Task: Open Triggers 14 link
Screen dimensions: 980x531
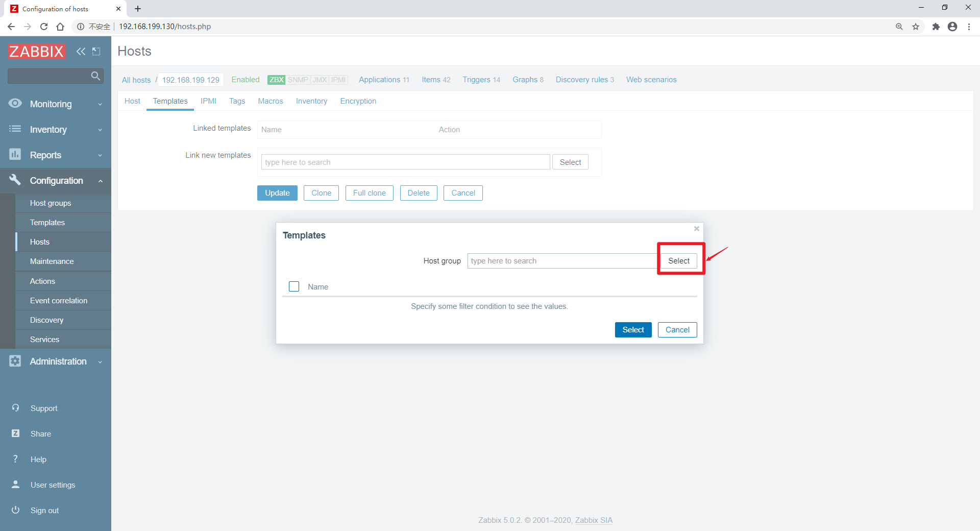Action: click(481, 80)
